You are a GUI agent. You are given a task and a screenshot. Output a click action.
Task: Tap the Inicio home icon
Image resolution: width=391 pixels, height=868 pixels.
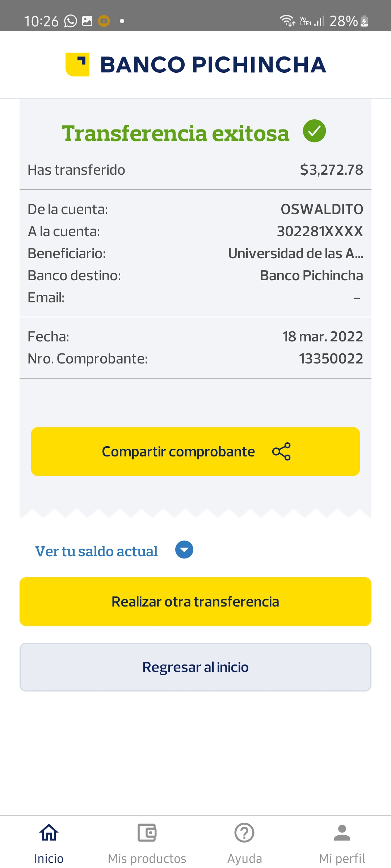[x=49, y=833]
